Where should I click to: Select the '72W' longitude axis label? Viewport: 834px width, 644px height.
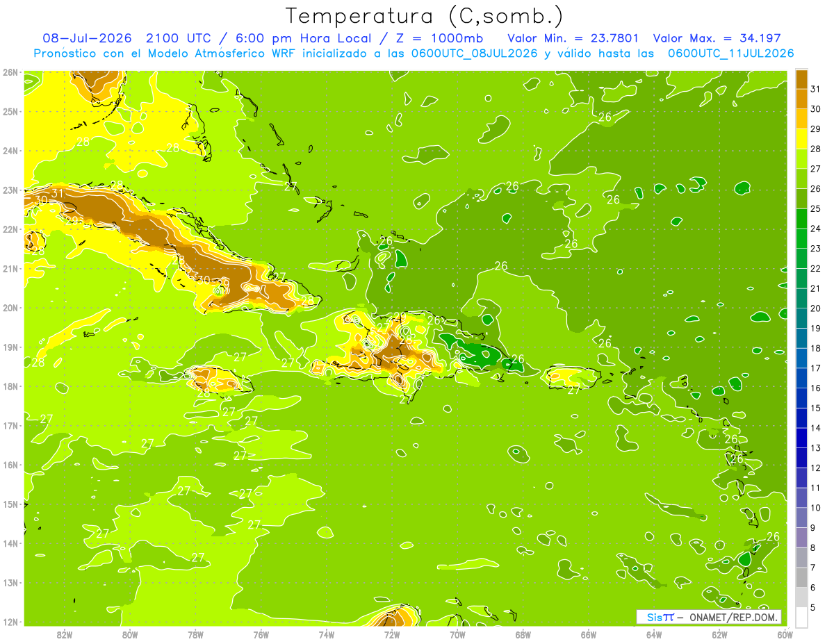(391, 634)
